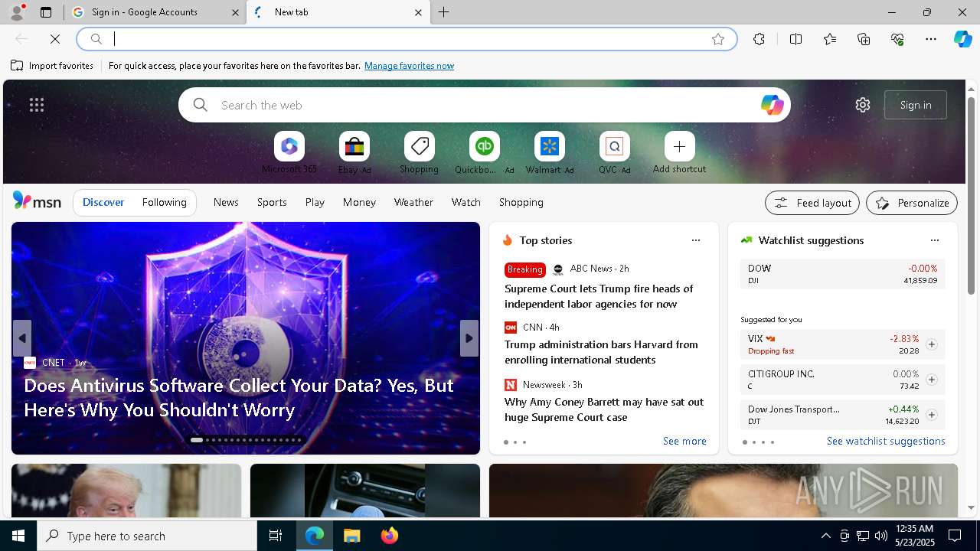980x551 pixels.
Task: Switch to Sign in - Google Accounts tab
Action: point(155,12)
